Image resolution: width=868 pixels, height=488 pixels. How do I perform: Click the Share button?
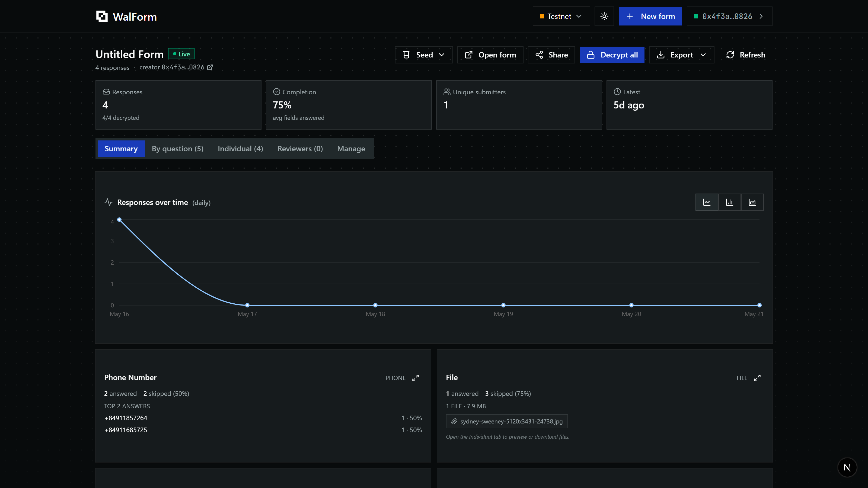coord(551,55)
